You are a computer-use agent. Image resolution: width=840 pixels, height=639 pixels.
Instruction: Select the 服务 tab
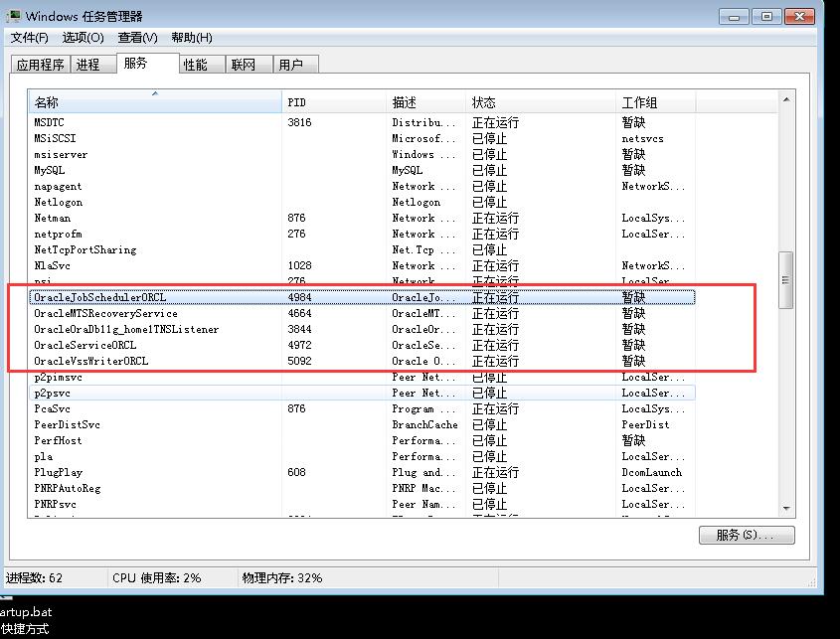pyautogui.click(x=147, y=64)
